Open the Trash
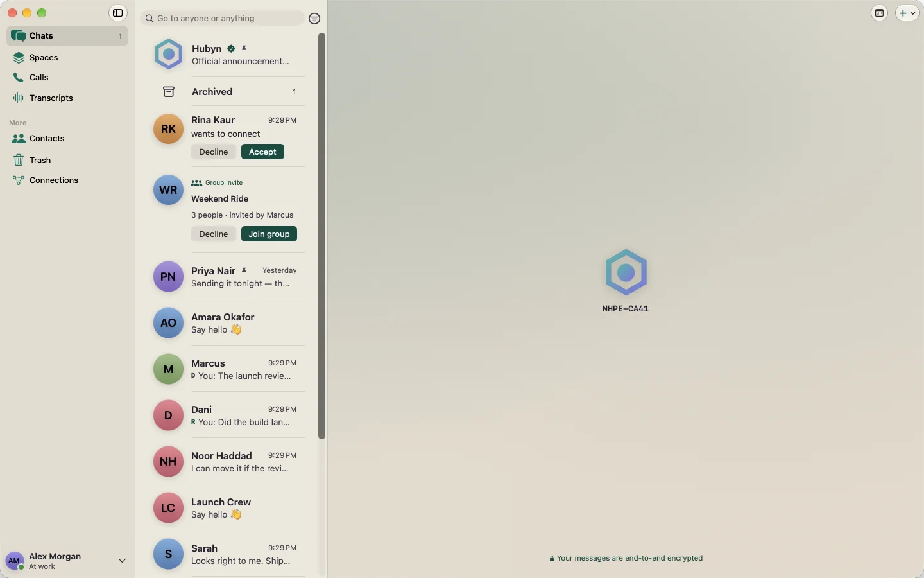This screenshot has width=924, height=578. (67, 160)
